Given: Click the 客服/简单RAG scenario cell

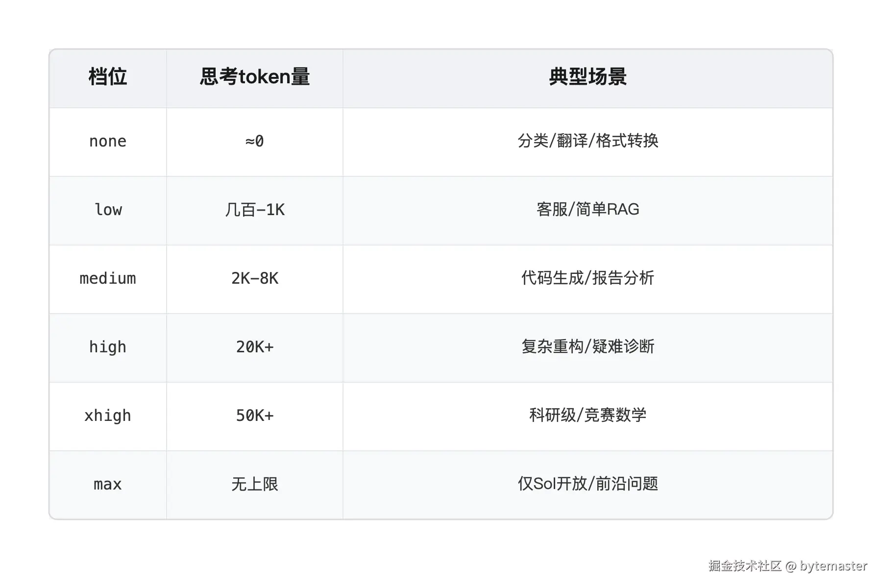Looking at the screenshot, I should pos(588,210).
